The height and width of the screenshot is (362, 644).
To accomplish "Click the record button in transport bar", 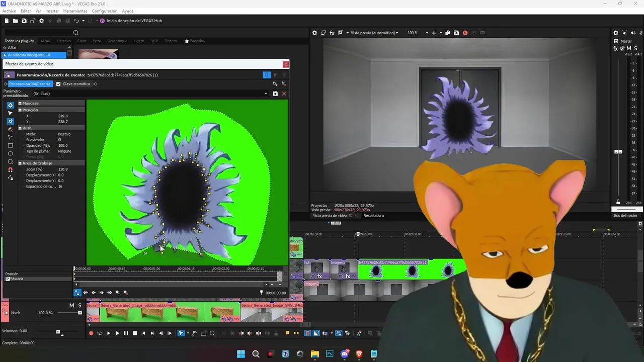I will [91, 333].
